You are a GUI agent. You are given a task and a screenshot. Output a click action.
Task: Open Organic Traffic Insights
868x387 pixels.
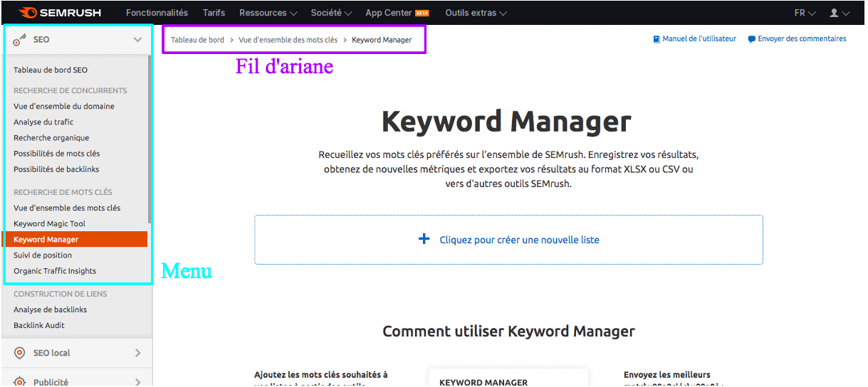pyautogui.click(x=55, y=270)
